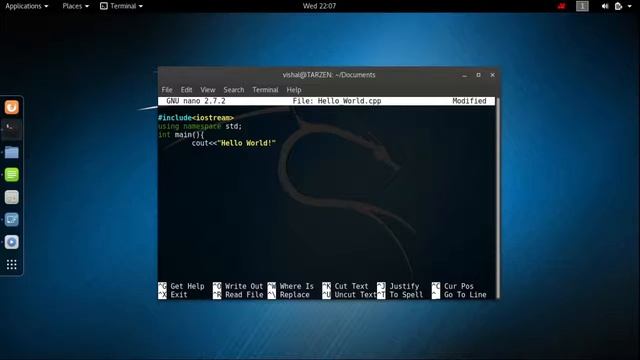The width and height of the screenshot is (640, 360).
Task: Click the terminal vertical scrollbar
Action: pos(497,198)
